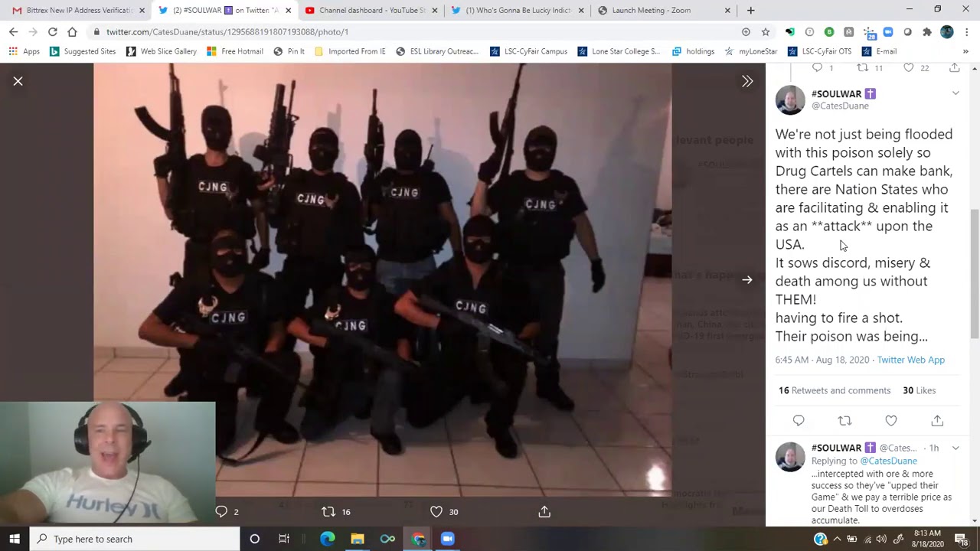Screen dimensions: 980x551
Task: Open Apps bookmark shortcut
Action: click(24, 51)
